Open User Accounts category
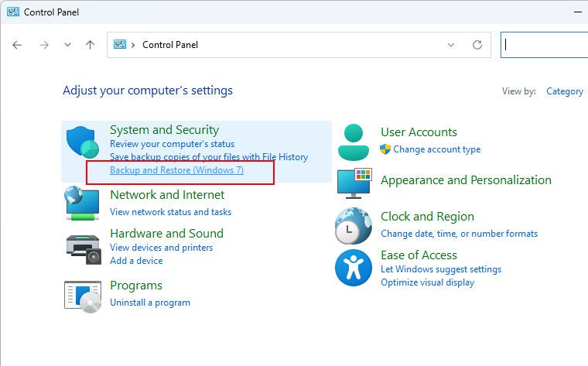This screenshot has height=366, width=588. (x=419, y=132)
